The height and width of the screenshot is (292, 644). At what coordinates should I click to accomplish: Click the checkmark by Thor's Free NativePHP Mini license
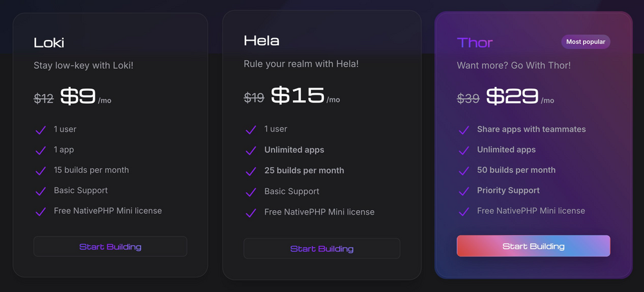click(x=464, y=211)
